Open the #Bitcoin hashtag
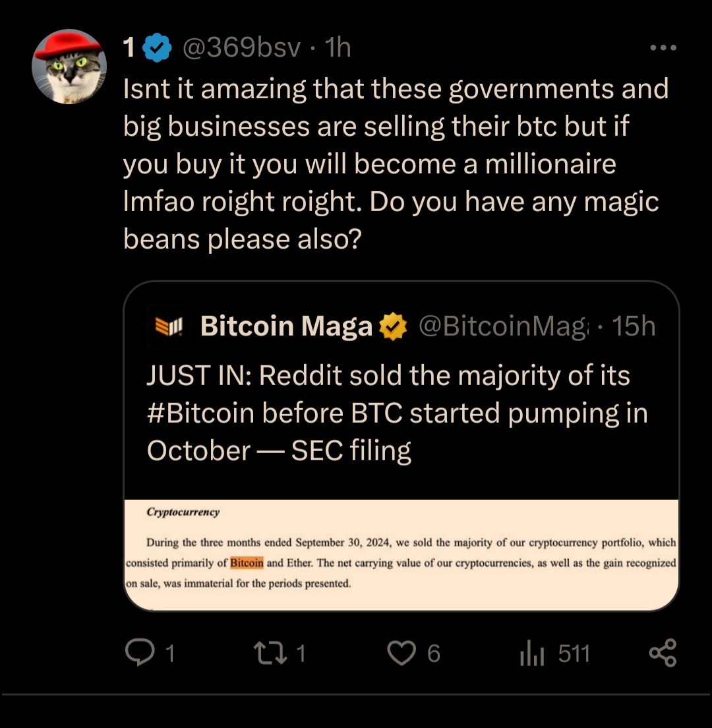The height and width of the screenshot is (728, 712). pyautogui.click(x=200, y=413)
